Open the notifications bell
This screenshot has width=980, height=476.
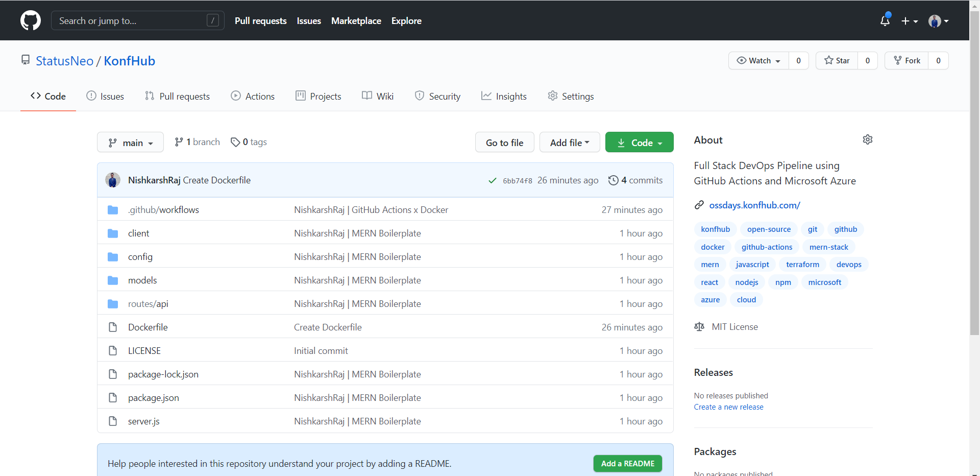(885, 20)
